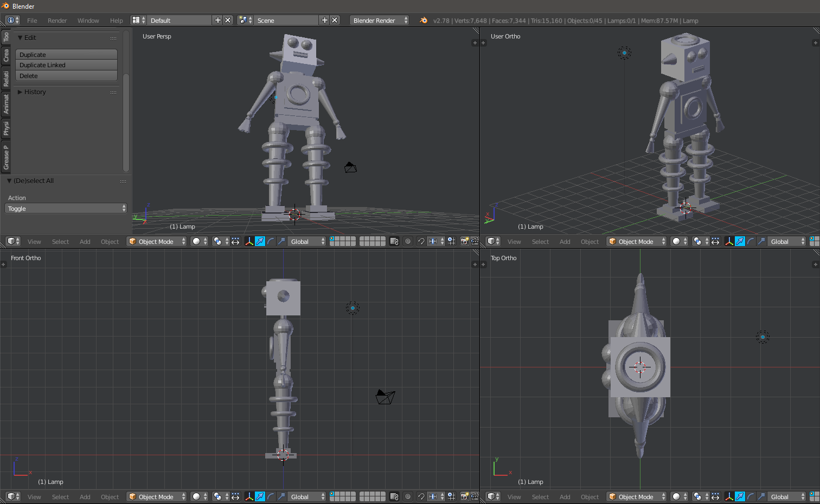Toggle lock to scene layers icon
Viewport: 820px width, 504px height.
click(394, 241)
